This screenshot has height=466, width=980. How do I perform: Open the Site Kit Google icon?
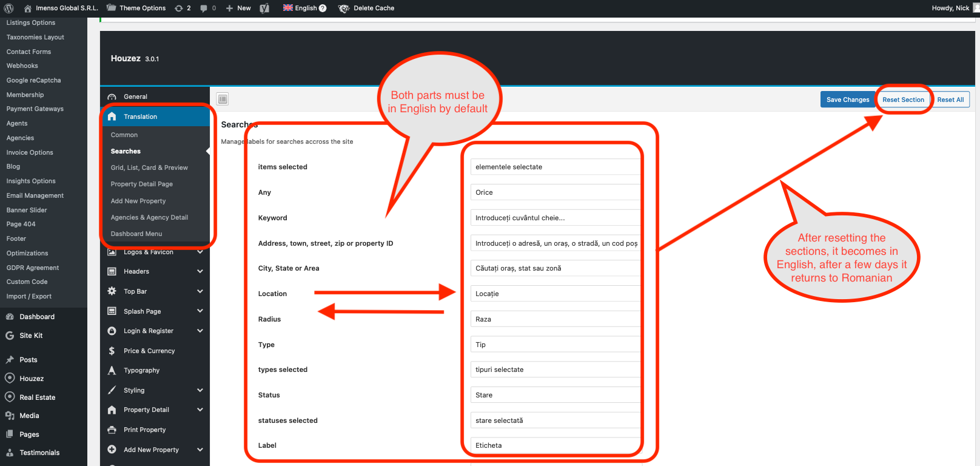[x=10, y=336]
